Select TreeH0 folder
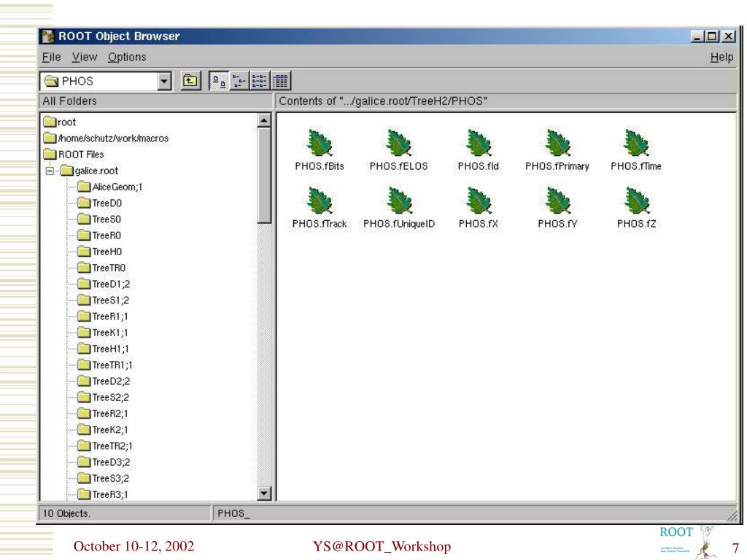The width and height of the screenshot is (747, 560). click(99, 252)
